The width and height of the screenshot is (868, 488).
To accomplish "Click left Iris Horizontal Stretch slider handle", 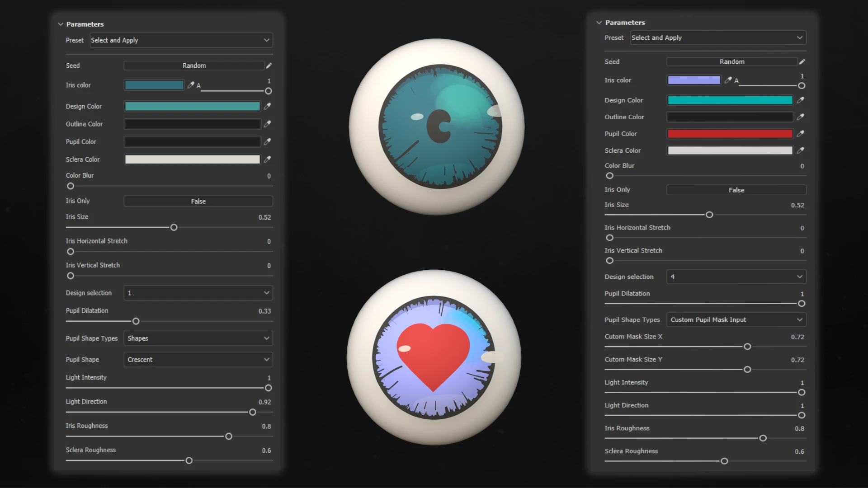I will tap(71, 252).
